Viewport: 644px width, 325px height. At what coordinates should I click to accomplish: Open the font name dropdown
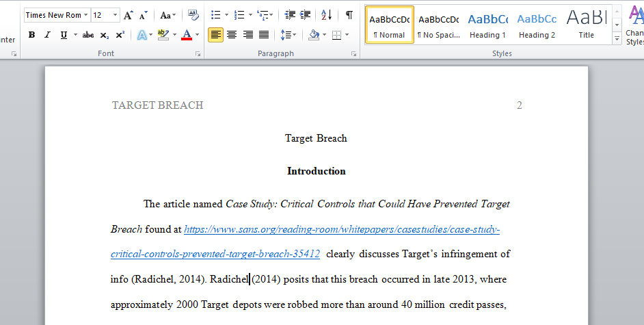pos(85,15)
